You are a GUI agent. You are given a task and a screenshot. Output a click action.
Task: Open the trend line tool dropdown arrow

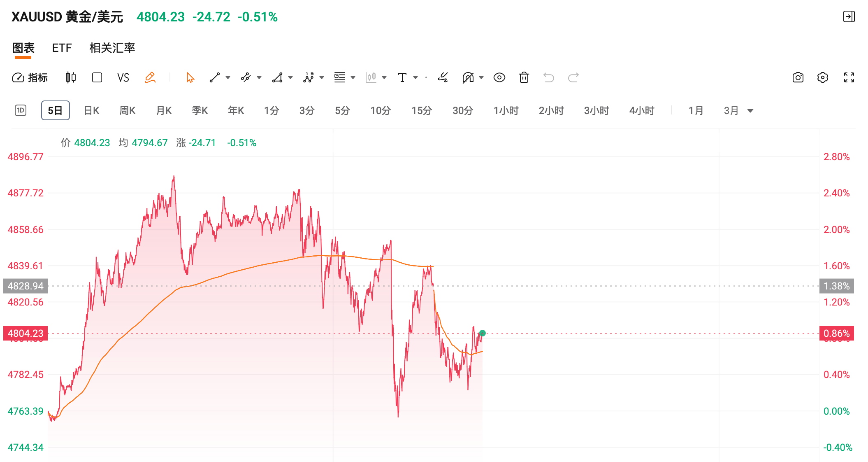pos(227,77)
